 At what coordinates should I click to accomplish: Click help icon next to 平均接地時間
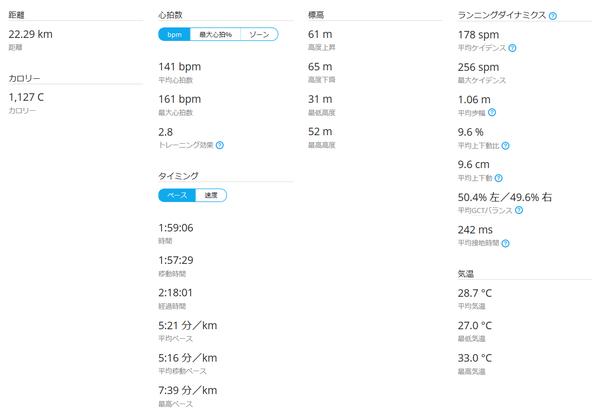pyautogui.click(x=505, y=243)
